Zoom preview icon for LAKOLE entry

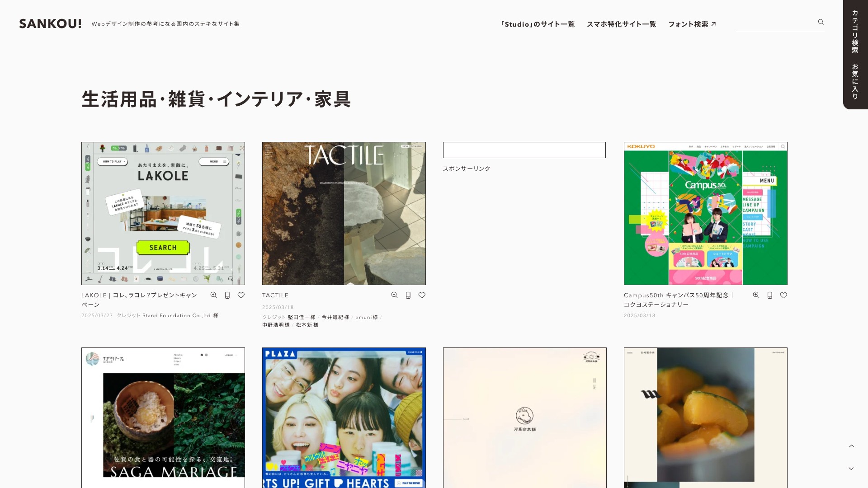(x=213, y=295)
